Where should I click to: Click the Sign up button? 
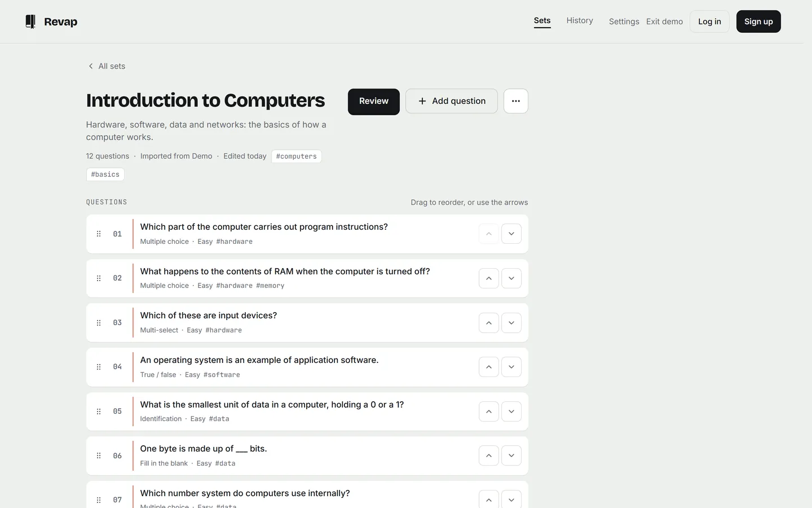tap(758, 21)
